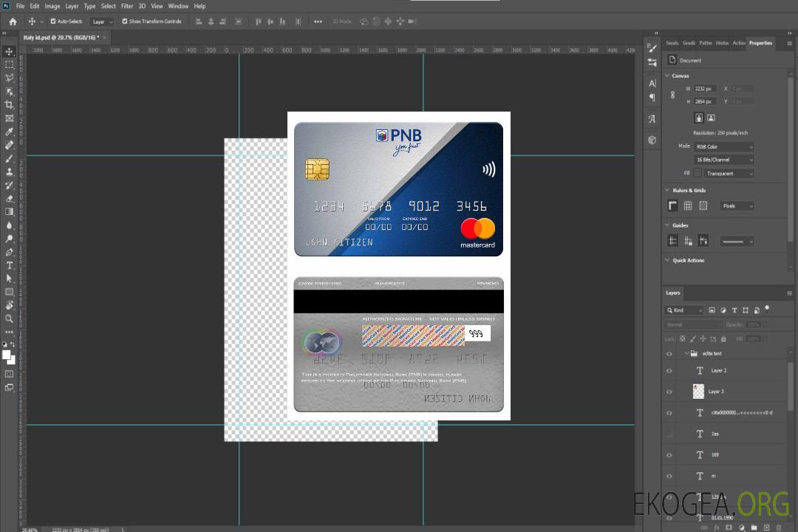The width and height of the screenshot is (798, 532).
Task: Select the Frame tool
Action: point(9,118)
